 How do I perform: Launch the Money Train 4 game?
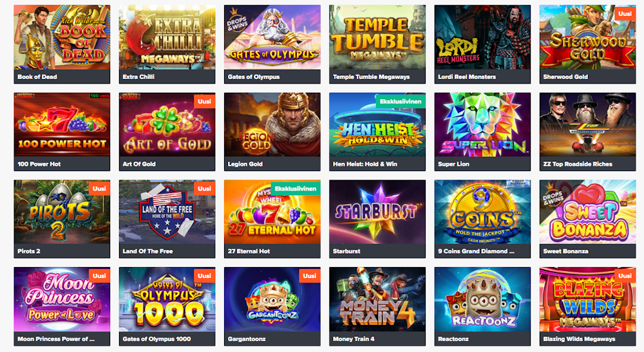point(377,306)
